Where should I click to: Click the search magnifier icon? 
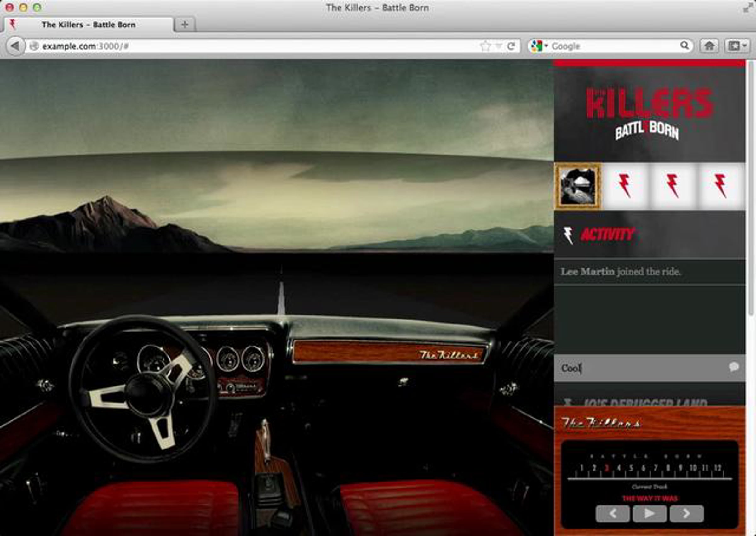[685, 45]
